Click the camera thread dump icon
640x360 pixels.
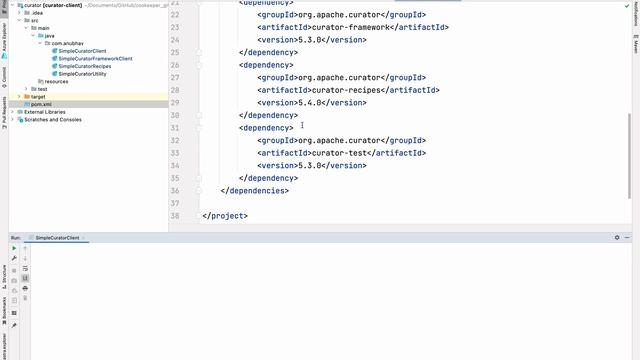tap(14, 281)
